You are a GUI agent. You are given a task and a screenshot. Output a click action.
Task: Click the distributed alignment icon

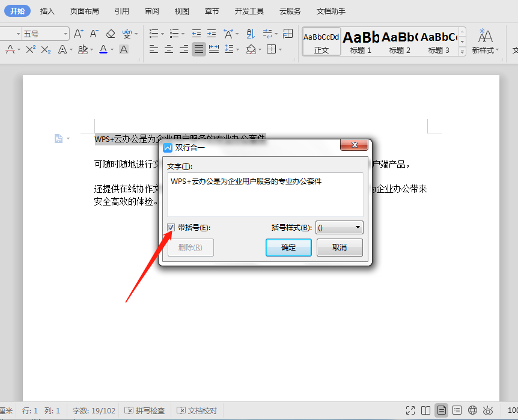(x=214, y=49)
